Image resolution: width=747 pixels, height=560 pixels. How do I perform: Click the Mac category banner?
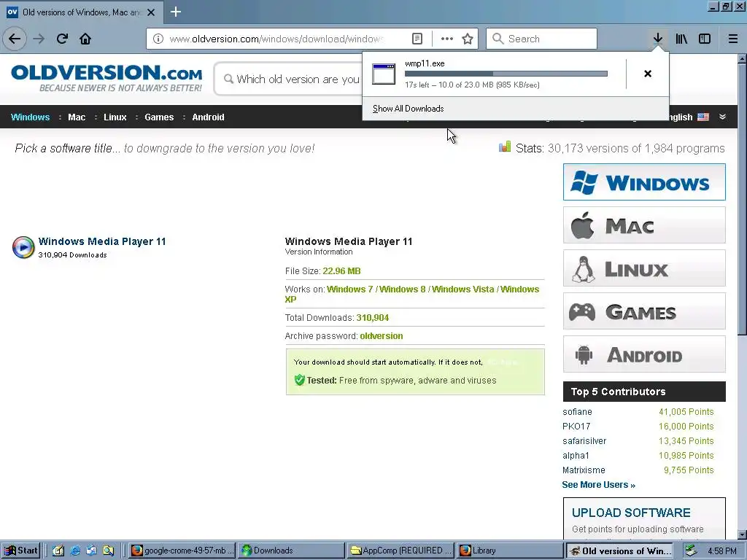(x=644, y=225)
